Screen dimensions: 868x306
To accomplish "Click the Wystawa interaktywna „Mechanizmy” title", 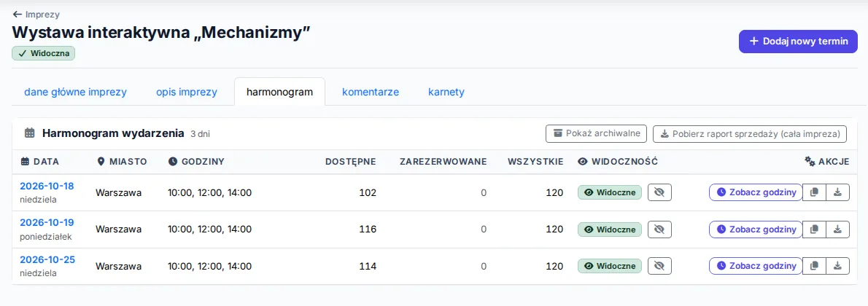I will pyautogui.click(x=161, y=32).
